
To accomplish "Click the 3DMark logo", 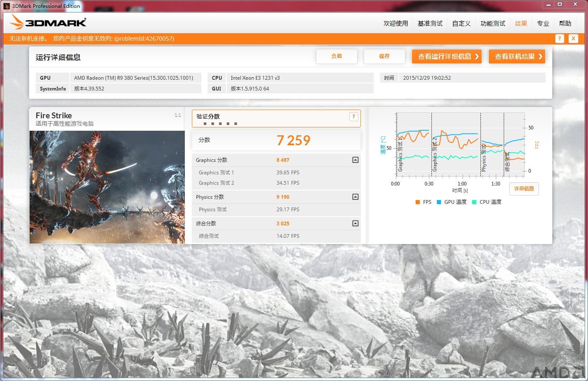I will click(48, 22).
